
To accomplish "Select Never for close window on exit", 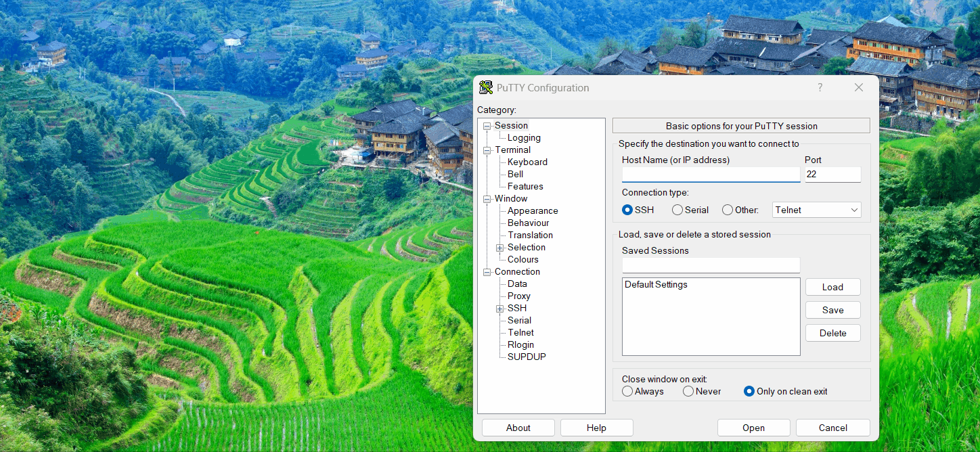I will pos(688,391).
